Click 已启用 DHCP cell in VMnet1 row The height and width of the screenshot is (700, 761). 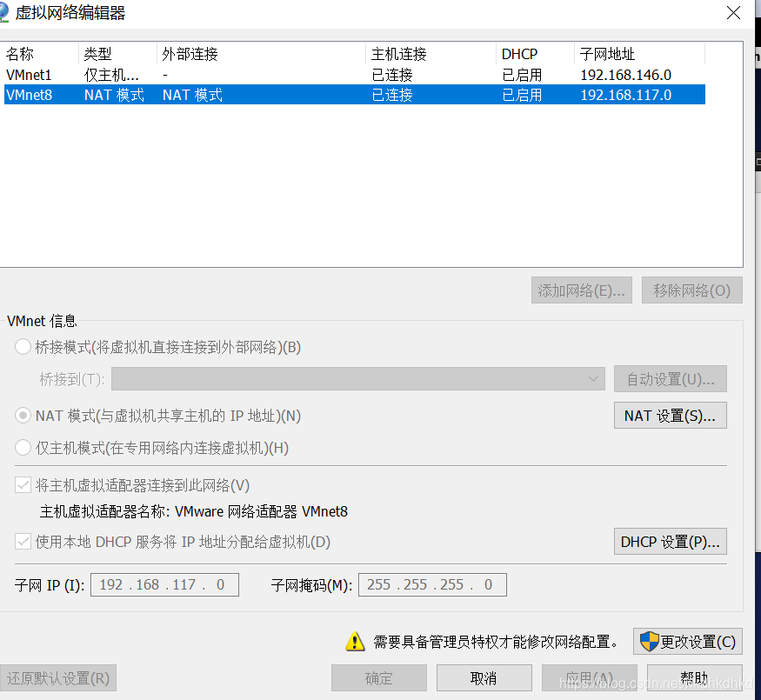click(x=522, y=75)
